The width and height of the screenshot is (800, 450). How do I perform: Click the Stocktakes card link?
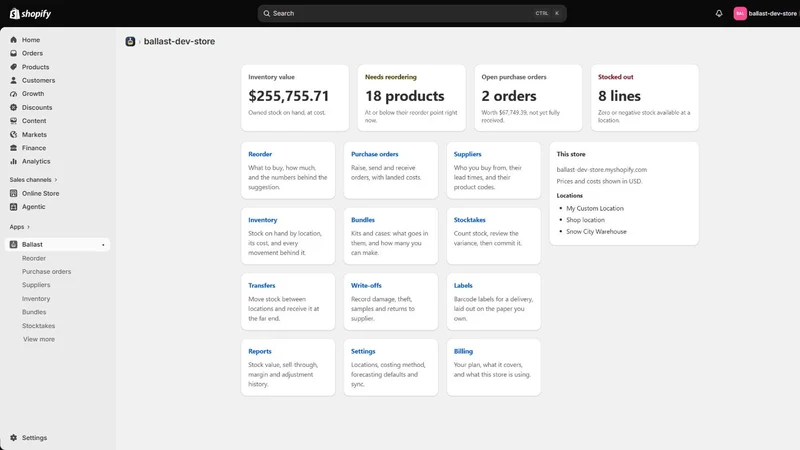(x=469, y=220)
